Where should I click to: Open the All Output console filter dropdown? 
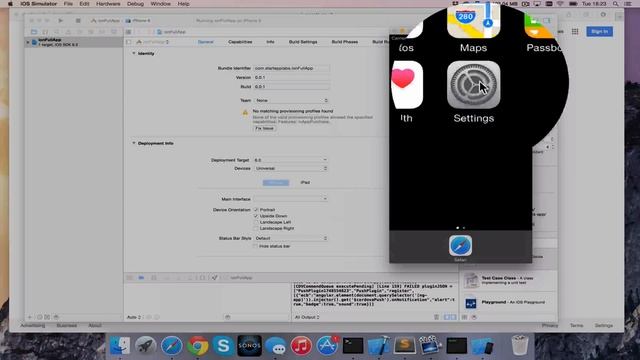(x=307, y=317)
